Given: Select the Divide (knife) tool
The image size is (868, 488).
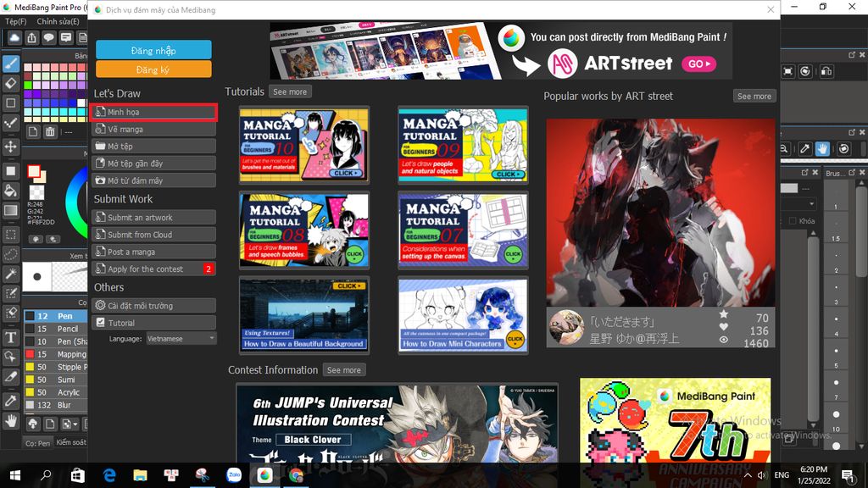Looking at the screenshot, I should pyautogui.click(x=11, y=377).
